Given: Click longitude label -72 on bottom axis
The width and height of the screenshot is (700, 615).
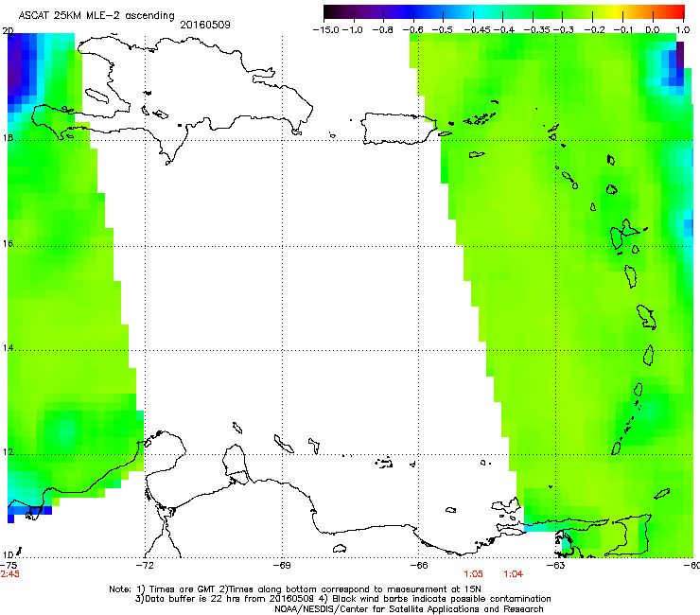Looking at the screenshot, I should coord(145,566).
